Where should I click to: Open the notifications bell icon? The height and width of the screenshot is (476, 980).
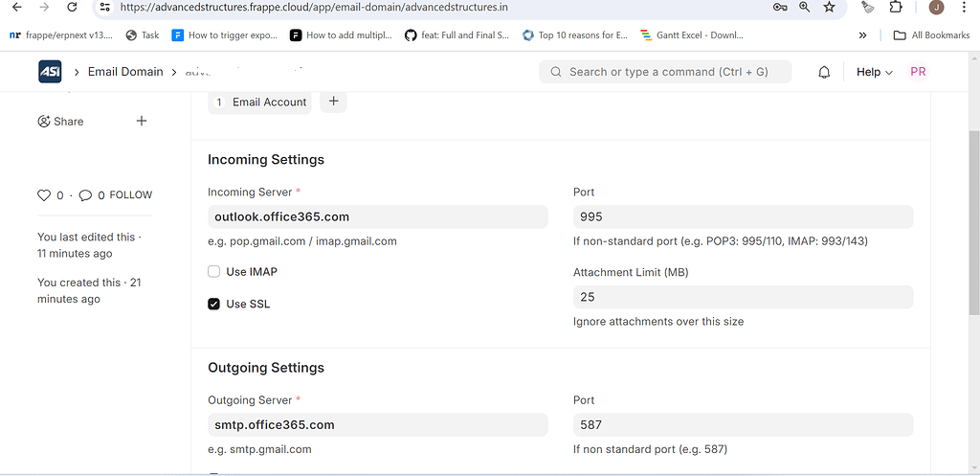tap(824, 72)
